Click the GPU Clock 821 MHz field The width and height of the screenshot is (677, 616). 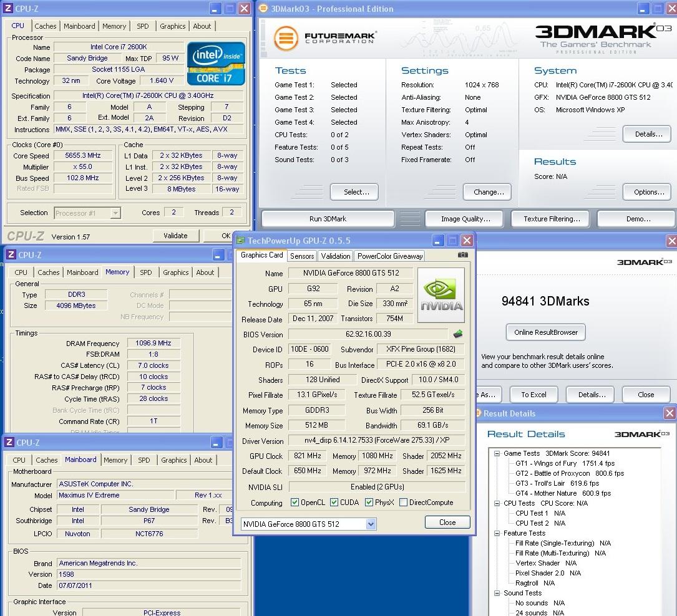coord(308,456)
